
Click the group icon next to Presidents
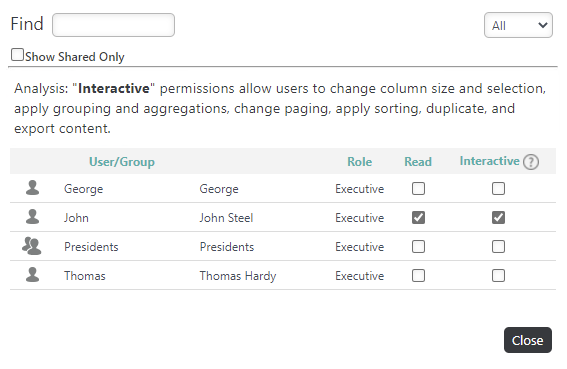coord(31,246)
